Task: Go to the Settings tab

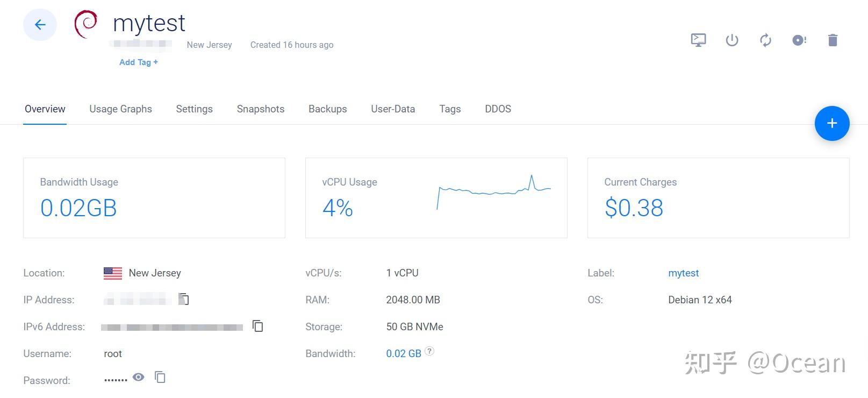Action: (x=194, y=109)
